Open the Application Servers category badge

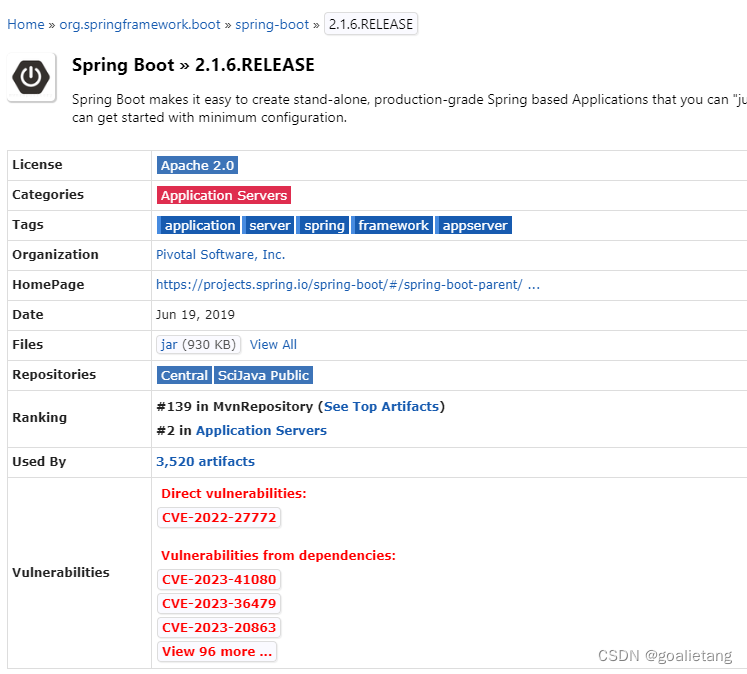[224, 195]
